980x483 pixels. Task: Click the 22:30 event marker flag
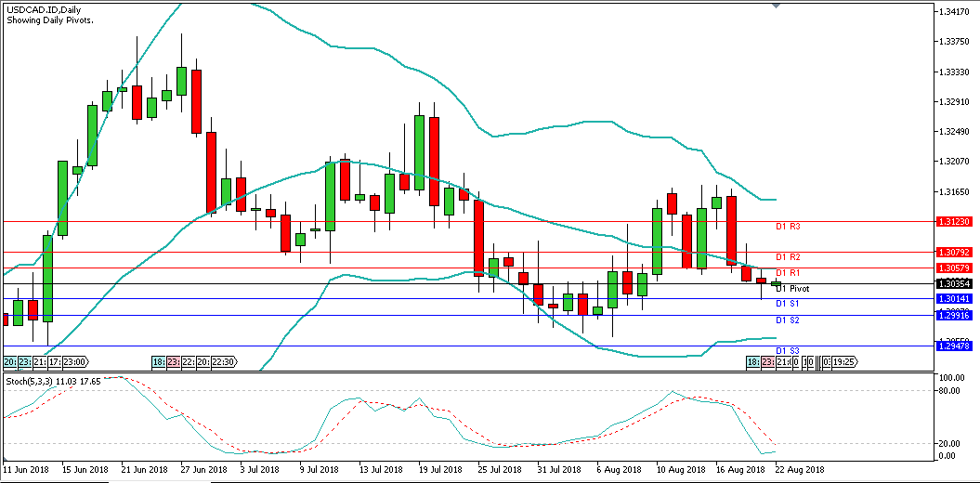(x=224, y=361)
